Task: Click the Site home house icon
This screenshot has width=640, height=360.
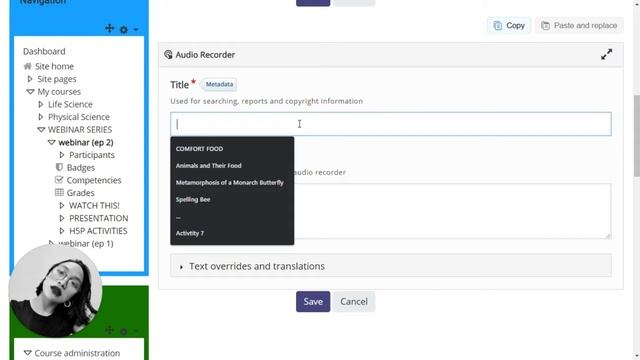Action: (x=27, y=66)
